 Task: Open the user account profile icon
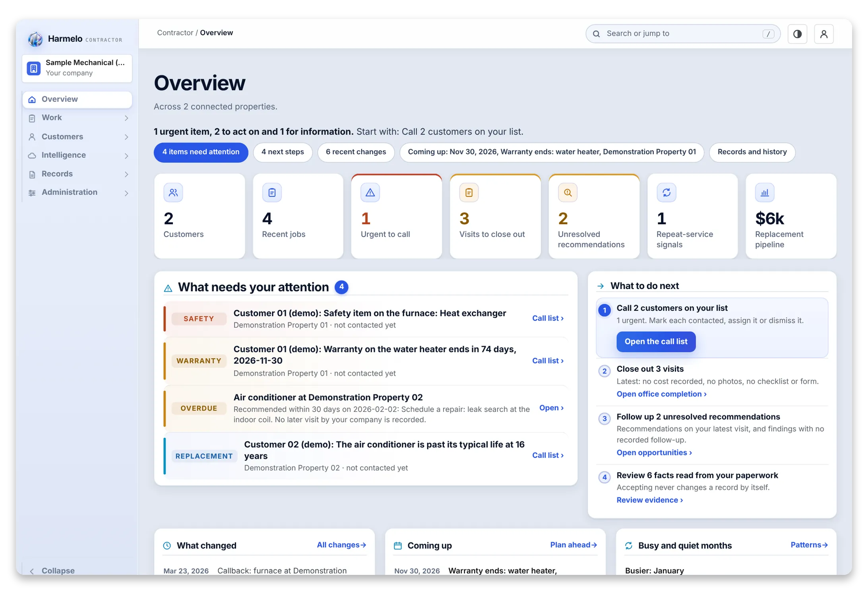pyautogui.click(x=824, y=34)
